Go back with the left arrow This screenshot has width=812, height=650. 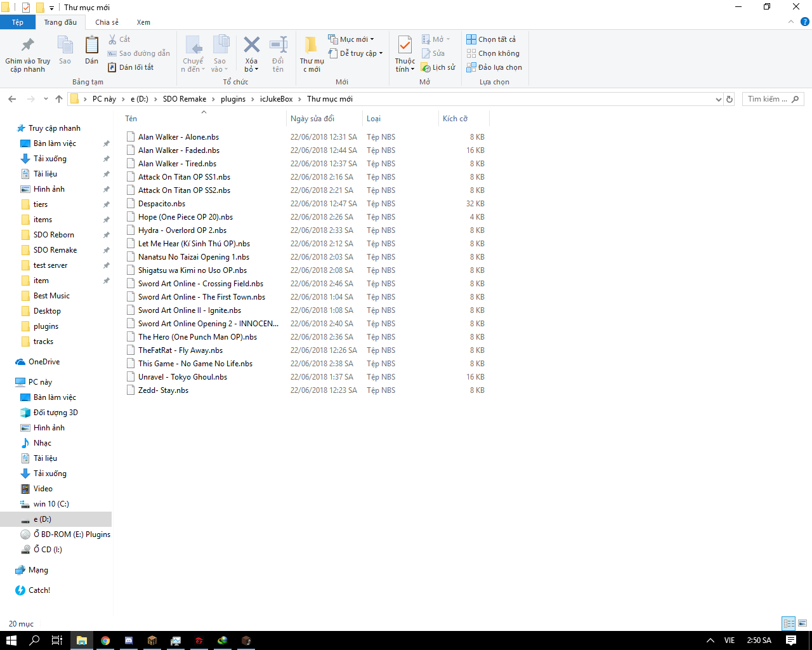click(x=12, y=99)
